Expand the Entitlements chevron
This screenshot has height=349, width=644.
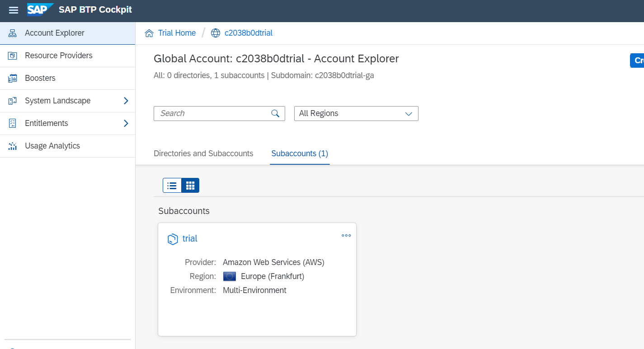(x=126, y=124)
